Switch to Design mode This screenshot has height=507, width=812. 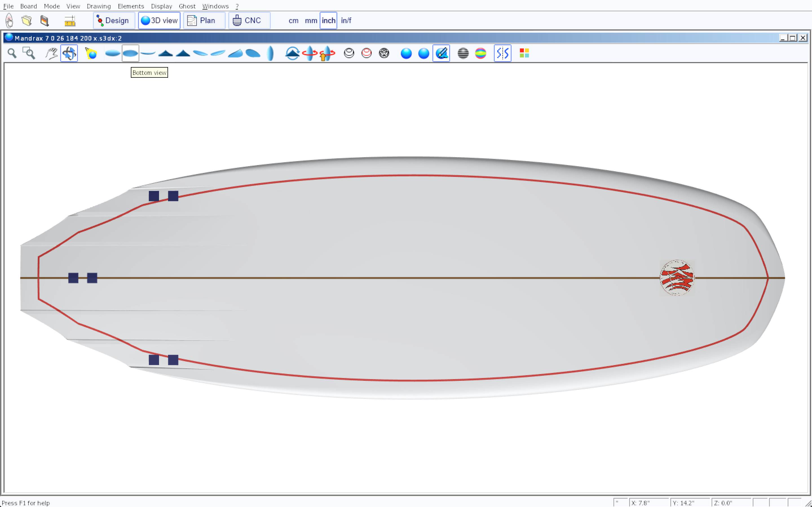point(114,21)
